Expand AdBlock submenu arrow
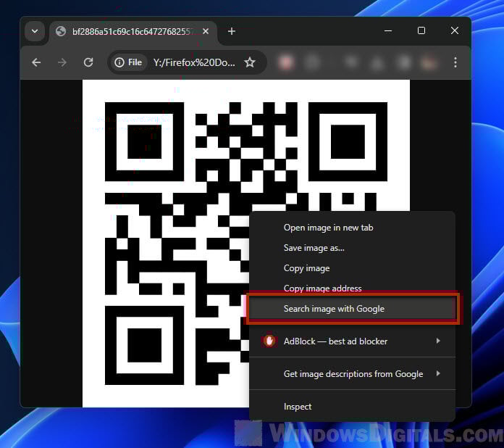Viewport: 504px width, 448px height. click(438, 341)
